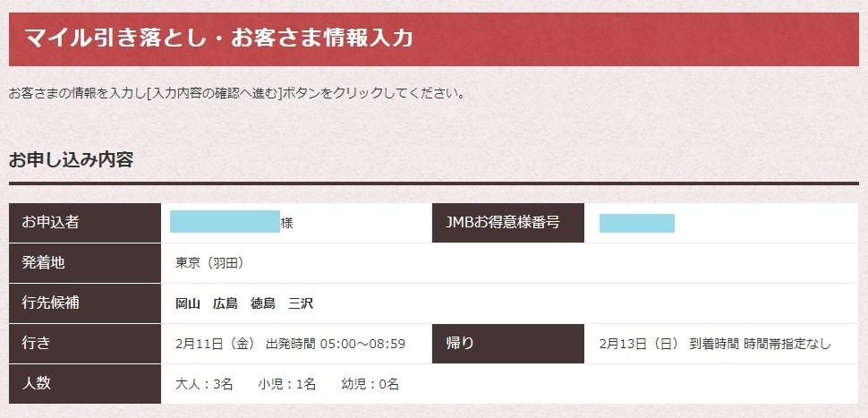Select the 行き label cell
The width and height of the screenshot is (868, 418).
coord(85,344)
